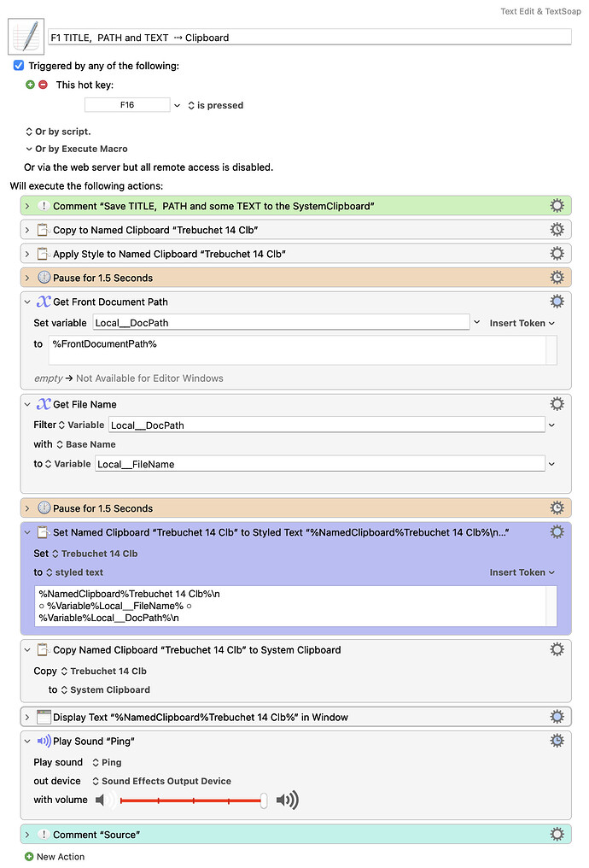Click the speaker icon of 'Play Sound'

pyautogui.click(x=44, y=741)
